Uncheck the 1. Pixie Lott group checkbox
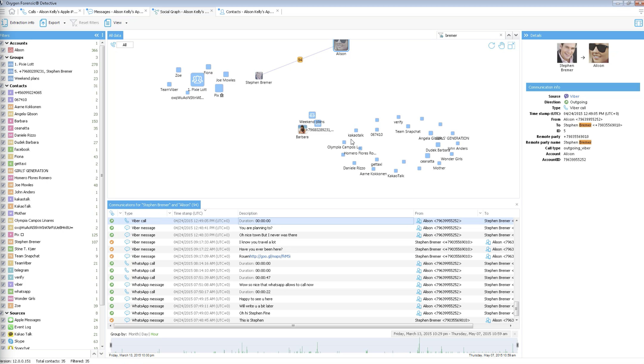644x364 pixels. point(3,64)
